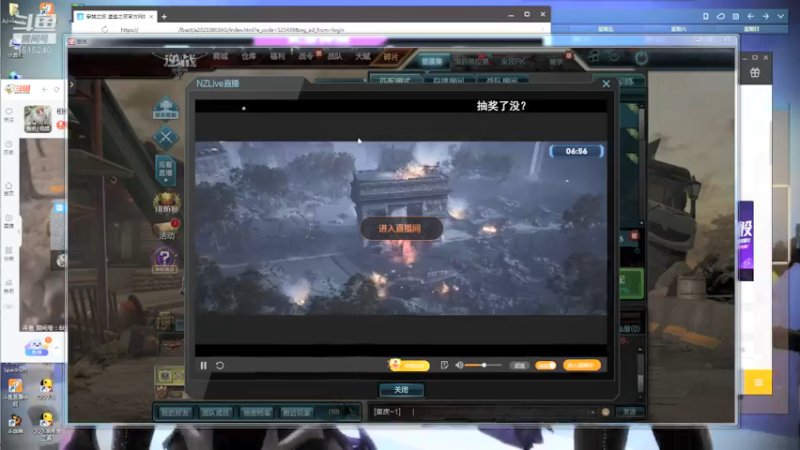Screen dimensions: 800x450
Task: Click the browser address bar
Action: click(327, 30)
